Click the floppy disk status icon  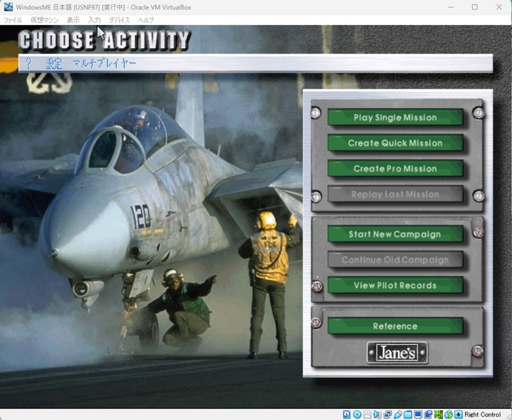point(367,414)
